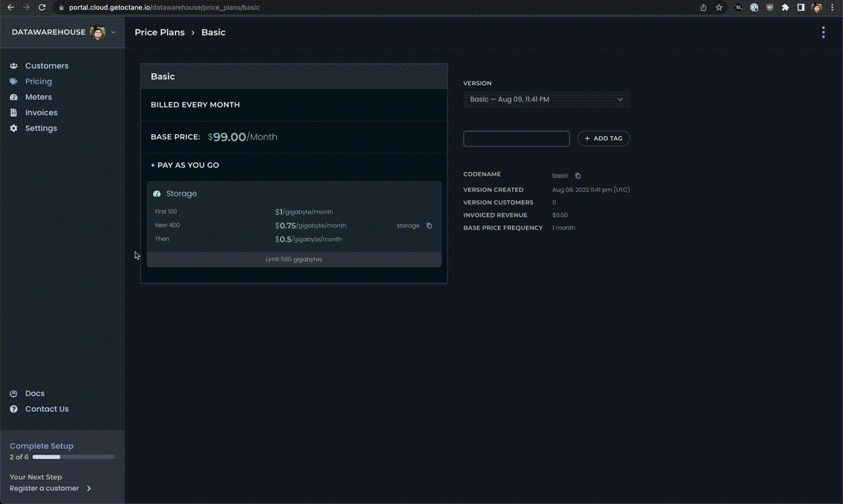Copy the basic codename to clipboard
The image size is (843, 504).
(x=578, y=175)
